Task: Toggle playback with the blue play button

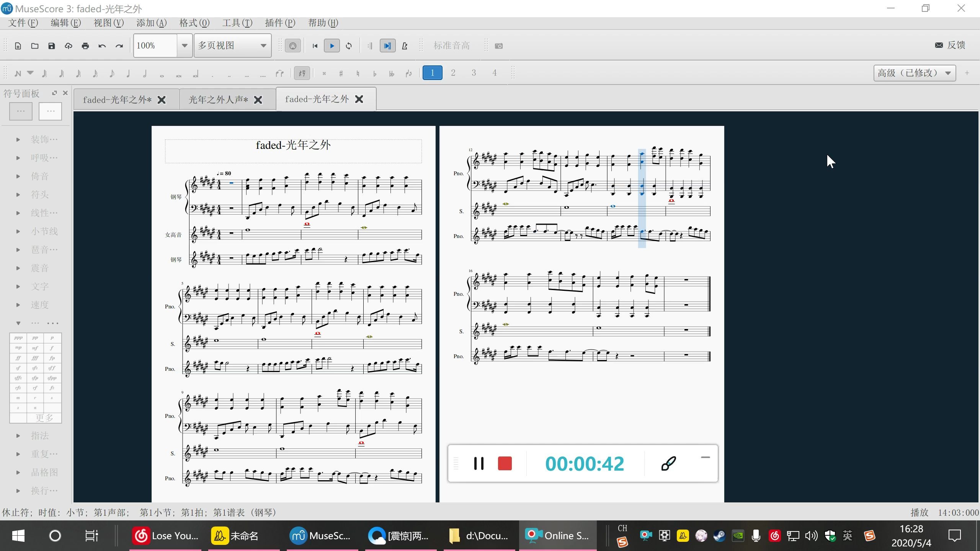Action: [332, 46]
